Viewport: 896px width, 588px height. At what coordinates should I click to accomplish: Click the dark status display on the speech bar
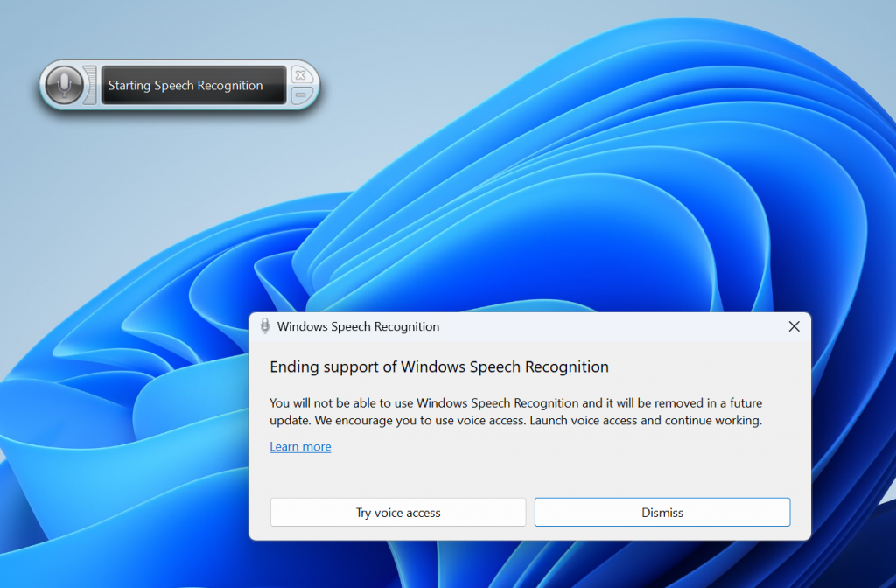click(x=192, y=85)
